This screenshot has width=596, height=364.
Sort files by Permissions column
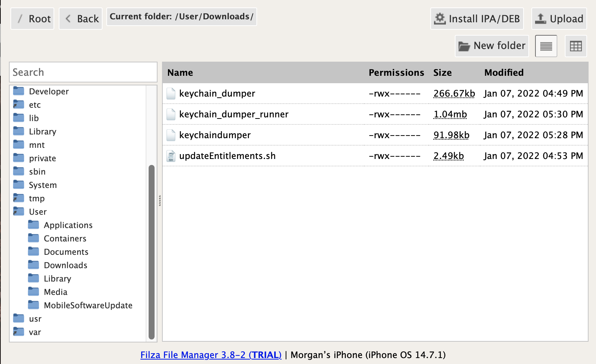tap(396, 72)
